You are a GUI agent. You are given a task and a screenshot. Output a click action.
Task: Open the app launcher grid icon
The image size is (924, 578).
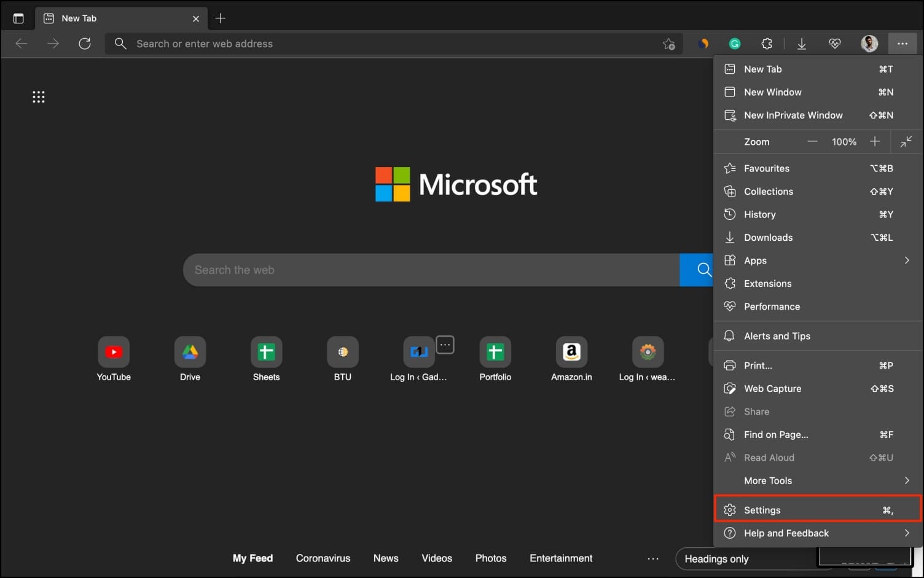click(x=39, y=96)
